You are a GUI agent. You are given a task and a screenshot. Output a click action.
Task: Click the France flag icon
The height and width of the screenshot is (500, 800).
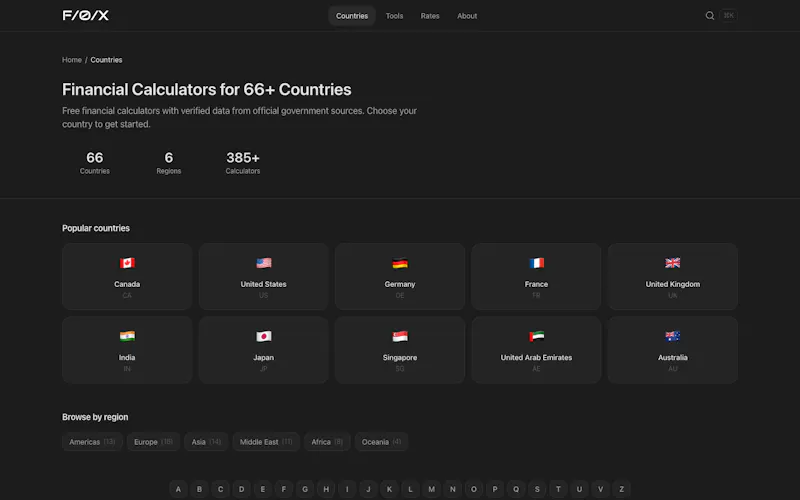[x=536, y=263]
